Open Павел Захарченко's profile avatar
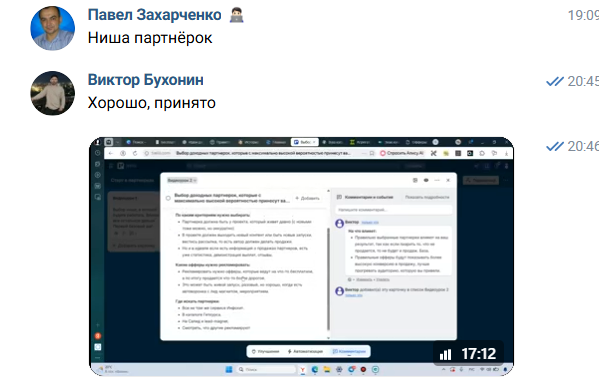599x383 pixels. [52, 28]
